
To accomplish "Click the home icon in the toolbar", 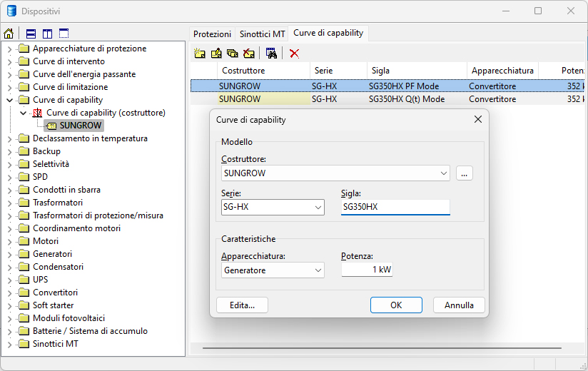I will point(9,34).
